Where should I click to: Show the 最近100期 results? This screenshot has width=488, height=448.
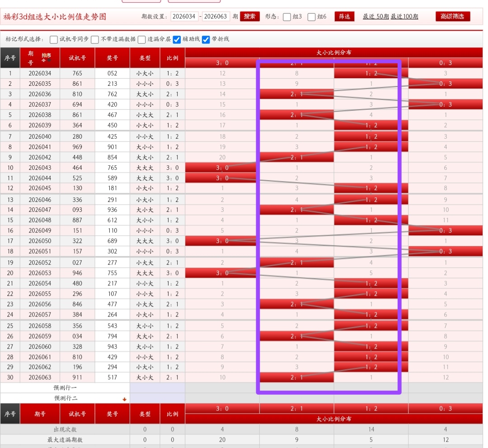[404, 17]
